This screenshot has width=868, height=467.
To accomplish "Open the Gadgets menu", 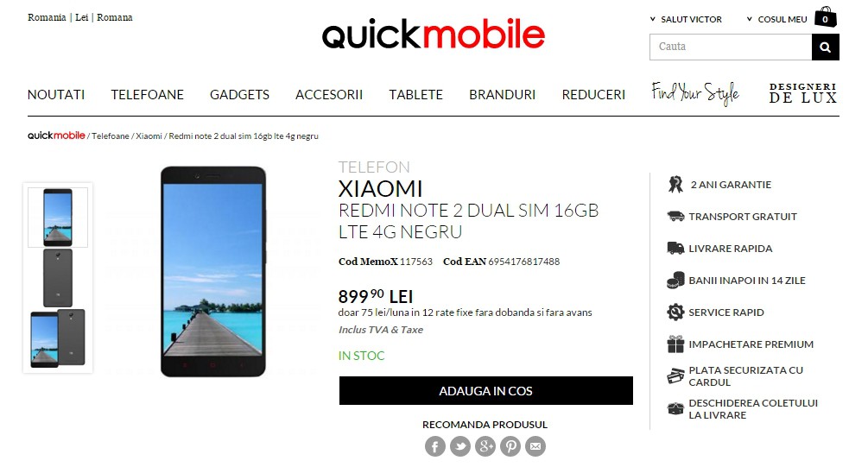I will 240,95.
